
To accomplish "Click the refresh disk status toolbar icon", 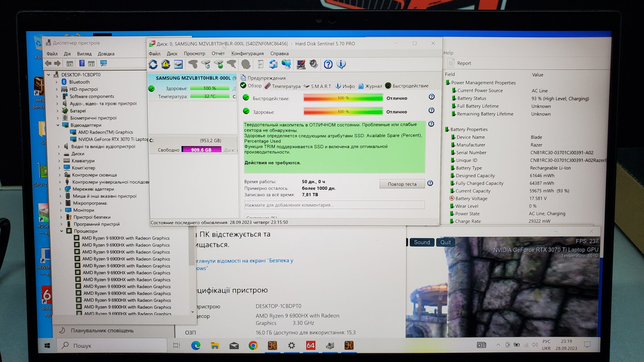I will 153,65.
